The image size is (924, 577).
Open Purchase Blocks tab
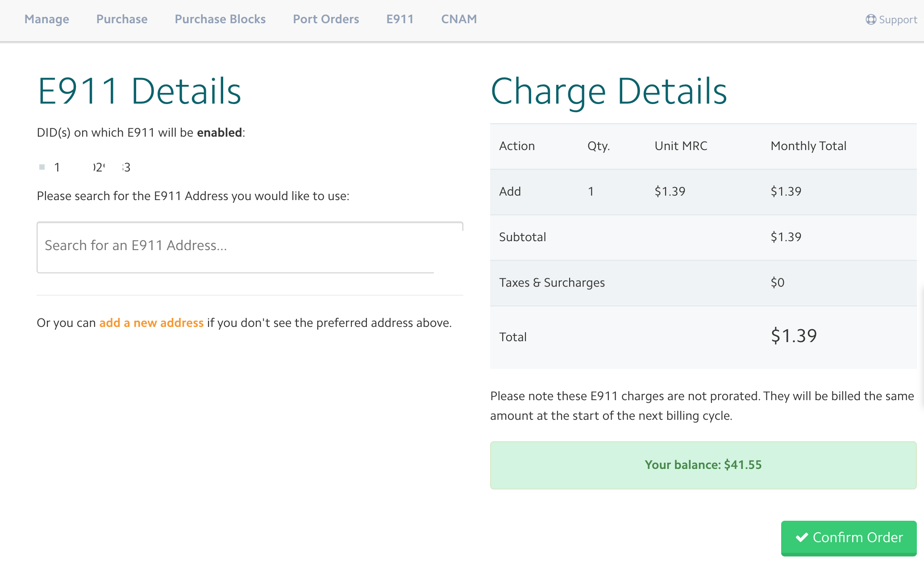coord(220,19)
